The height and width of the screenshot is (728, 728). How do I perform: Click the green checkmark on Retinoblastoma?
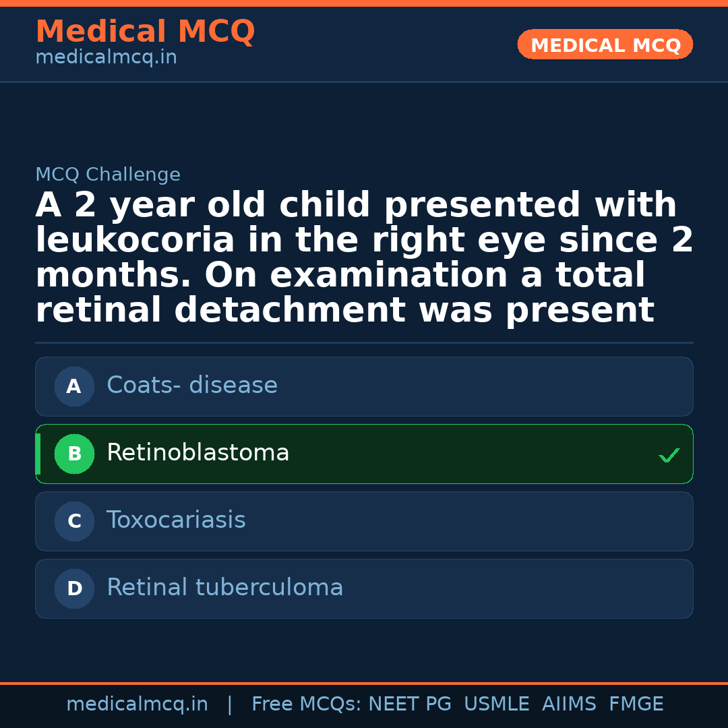[x=669, y=456]
